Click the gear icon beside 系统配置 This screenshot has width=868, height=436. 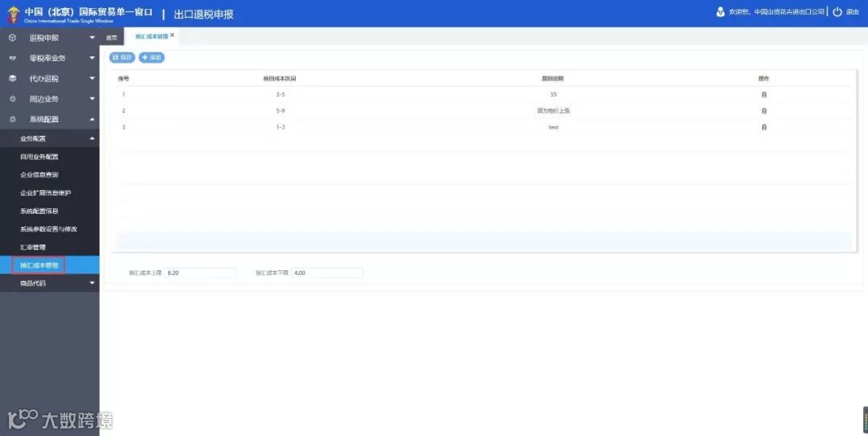pos(13,119)
